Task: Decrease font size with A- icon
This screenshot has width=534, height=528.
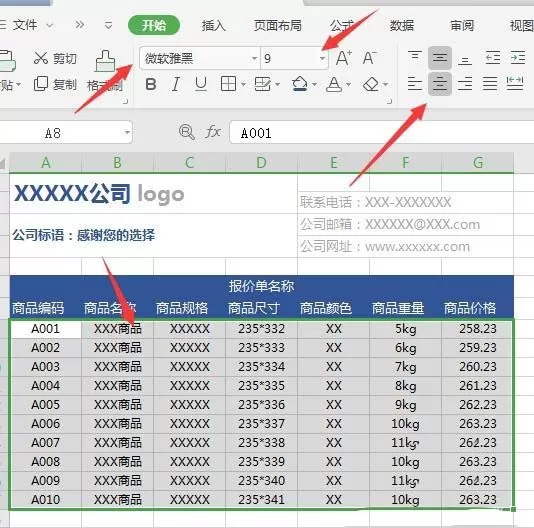Action: point(370,58)
